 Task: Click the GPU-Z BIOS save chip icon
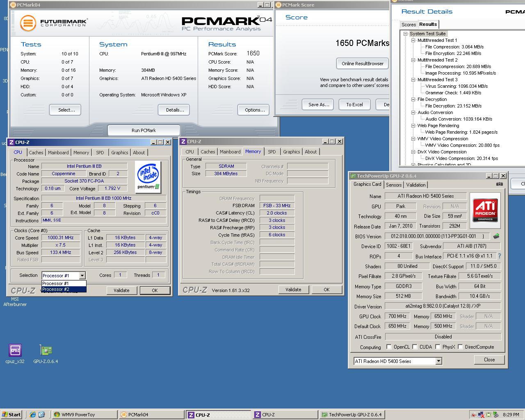point(496,236)
